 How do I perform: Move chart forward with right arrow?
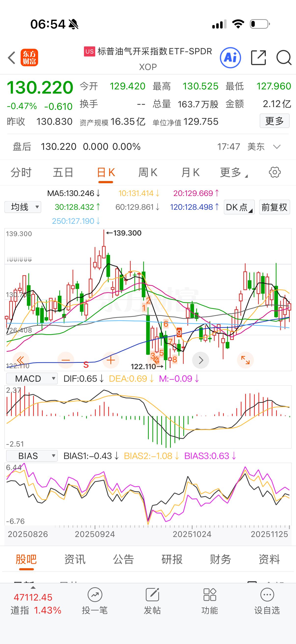(x=201, y=360)
